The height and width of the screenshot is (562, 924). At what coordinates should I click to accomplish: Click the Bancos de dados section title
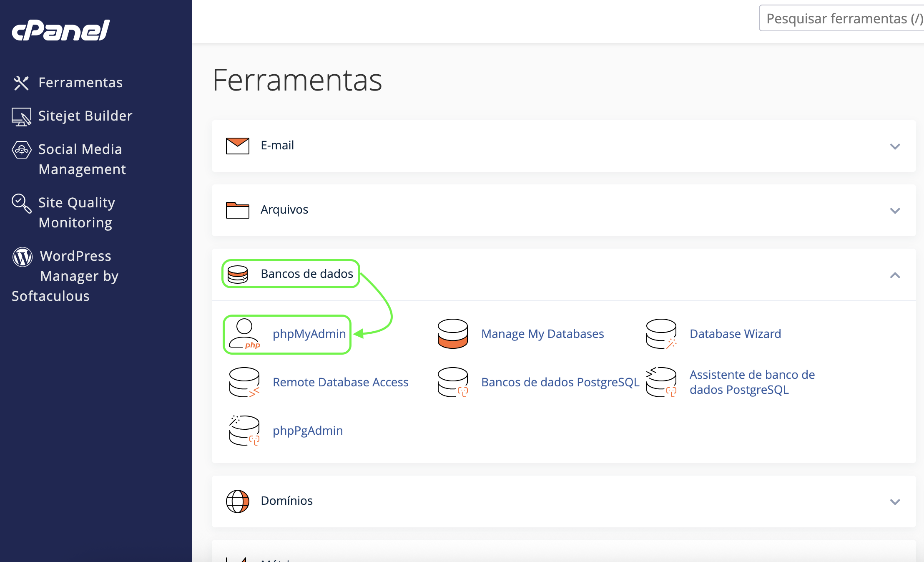[x=307, y=274]
